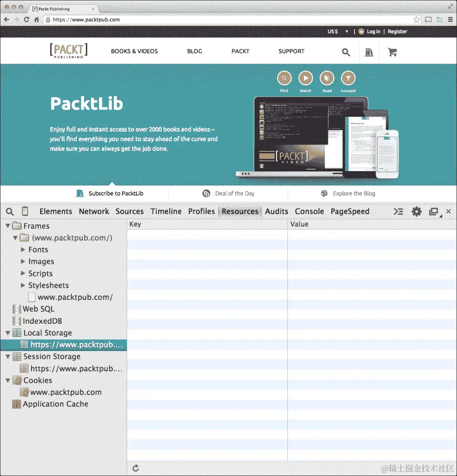
Task: Click the Packt Publishing logo
Action: coord(69,50)
